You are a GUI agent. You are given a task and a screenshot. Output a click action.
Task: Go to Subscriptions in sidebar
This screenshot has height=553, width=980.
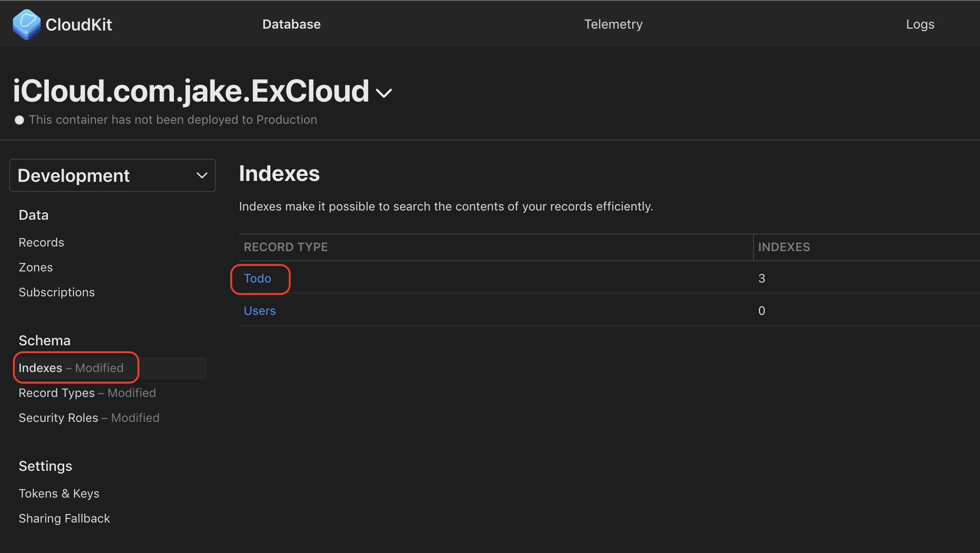pos(56,292)
